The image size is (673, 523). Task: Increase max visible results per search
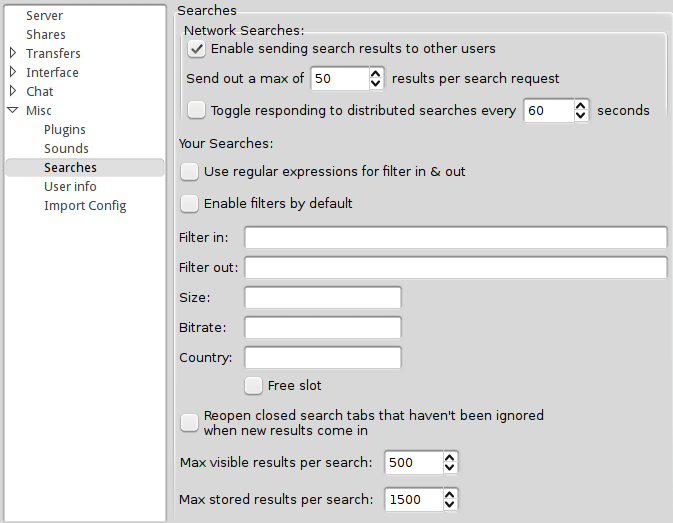(x=449, y=458)
